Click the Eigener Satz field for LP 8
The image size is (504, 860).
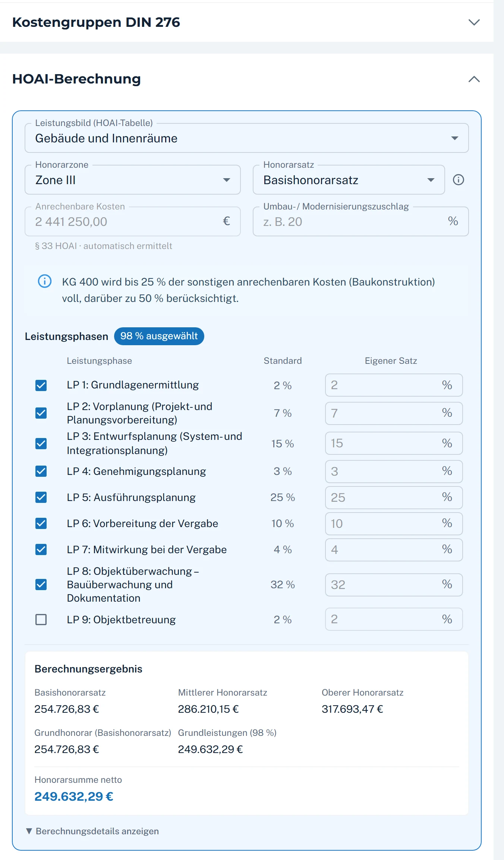(x=394, y=585)
